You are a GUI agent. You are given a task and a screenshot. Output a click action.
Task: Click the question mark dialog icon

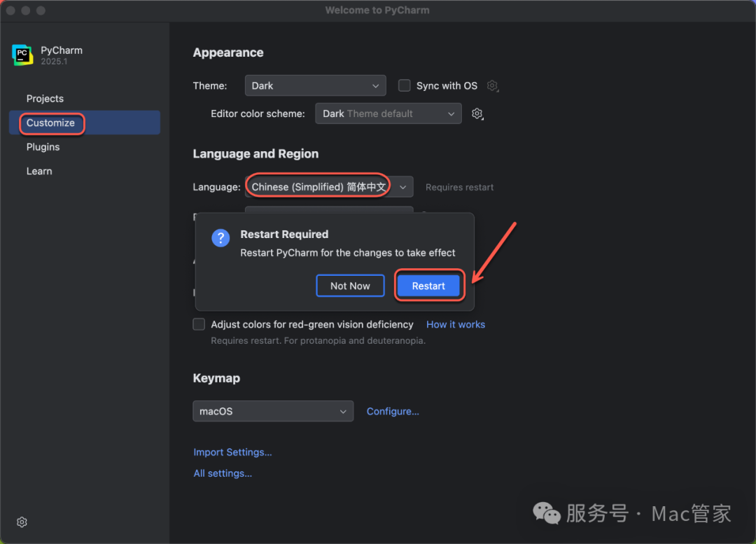pos(220,238)
